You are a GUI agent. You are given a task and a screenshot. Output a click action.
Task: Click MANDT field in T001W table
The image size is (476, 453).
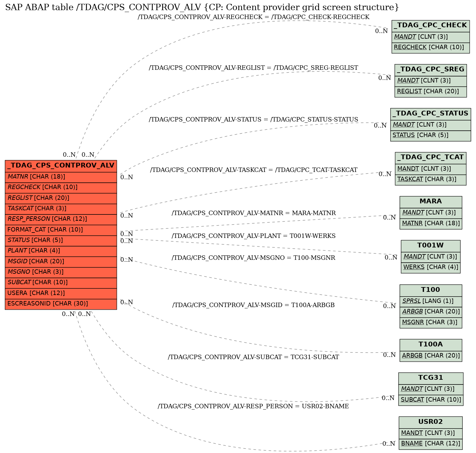pos(431,257)
